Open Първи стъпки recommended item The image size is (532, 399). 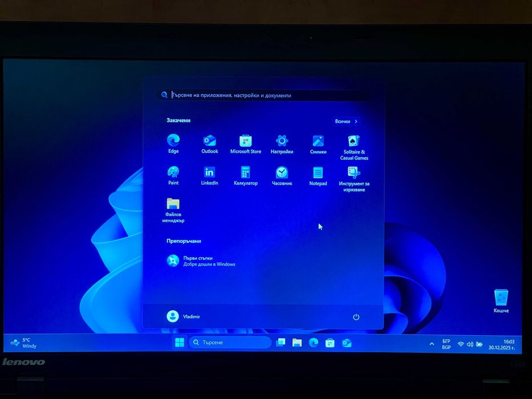[201, 261]
